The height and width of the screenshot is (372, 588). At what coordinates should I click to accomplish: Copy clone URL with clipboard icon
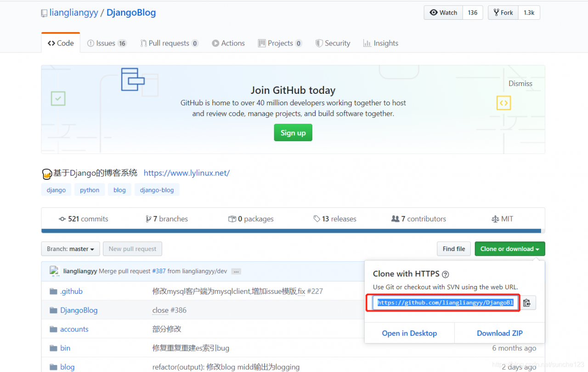(x=527, y=303)
